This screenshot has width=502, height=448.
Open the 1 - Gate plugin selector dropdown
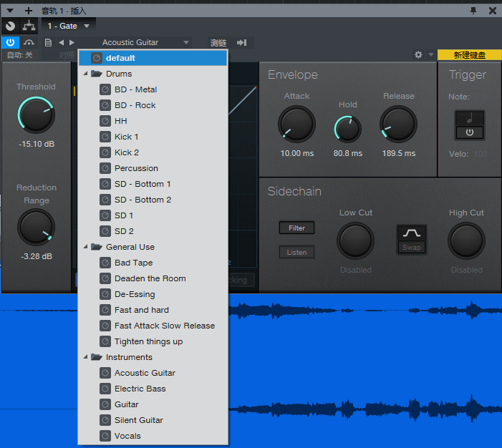click(68, 26)
